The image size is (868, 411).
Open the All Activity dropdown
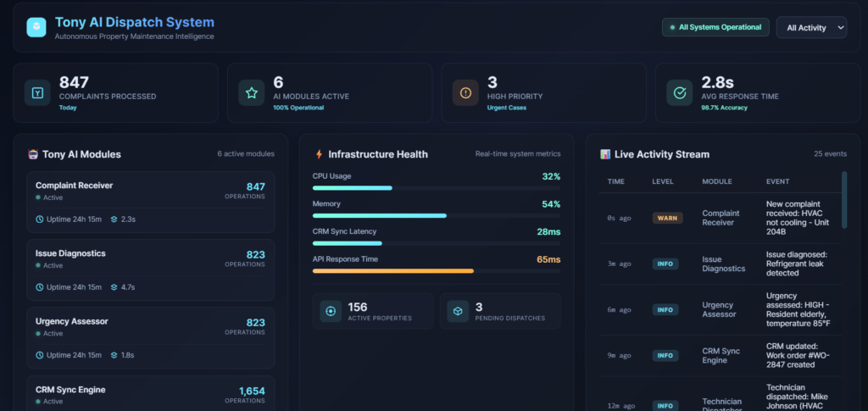point(811,28)
